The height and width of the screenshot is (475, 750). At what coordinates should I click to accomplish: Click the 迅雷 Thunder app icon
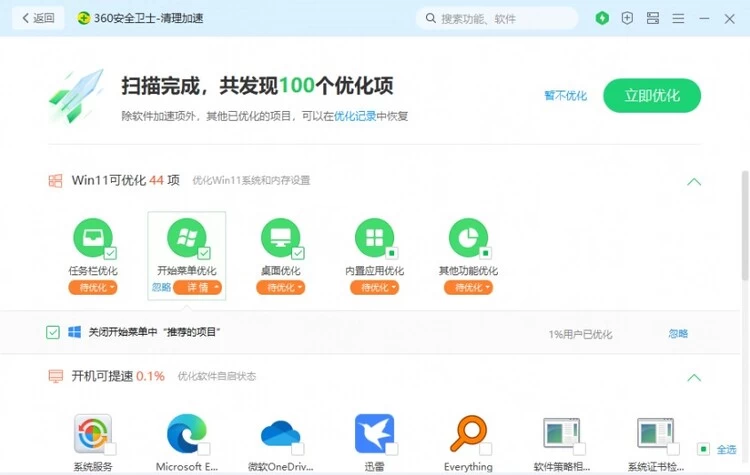tap(374, 433)
